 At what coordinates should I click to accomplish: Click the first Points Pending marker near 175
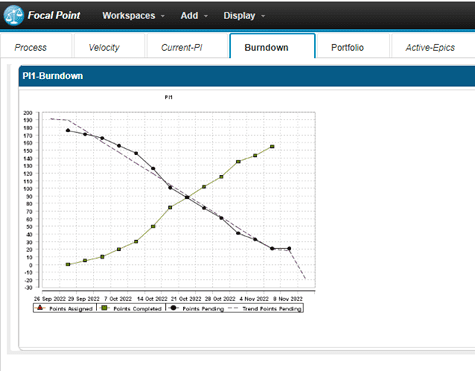point(68,130)
